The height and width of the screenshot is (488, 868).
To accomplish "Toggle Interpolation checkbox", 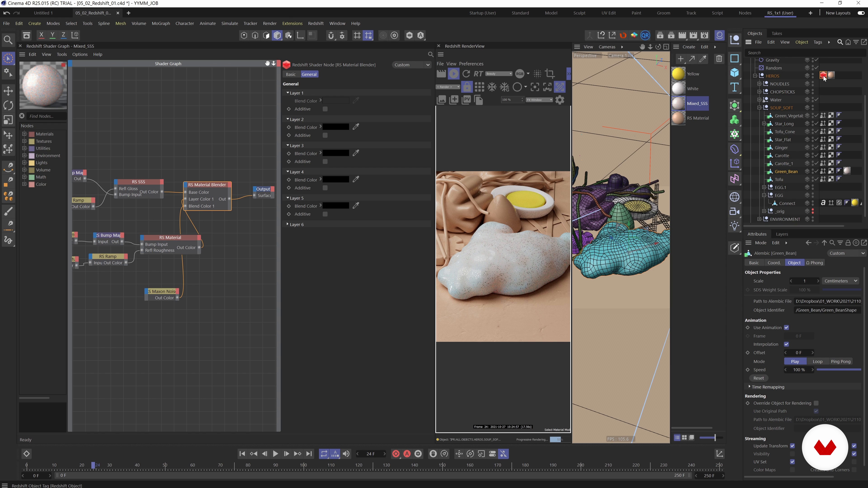I will [x=786, y=344].
